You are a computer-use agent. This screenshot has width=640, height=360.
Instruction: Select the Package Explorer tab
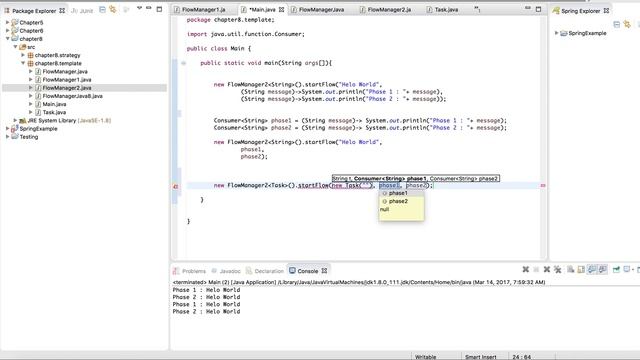(34, 11)
